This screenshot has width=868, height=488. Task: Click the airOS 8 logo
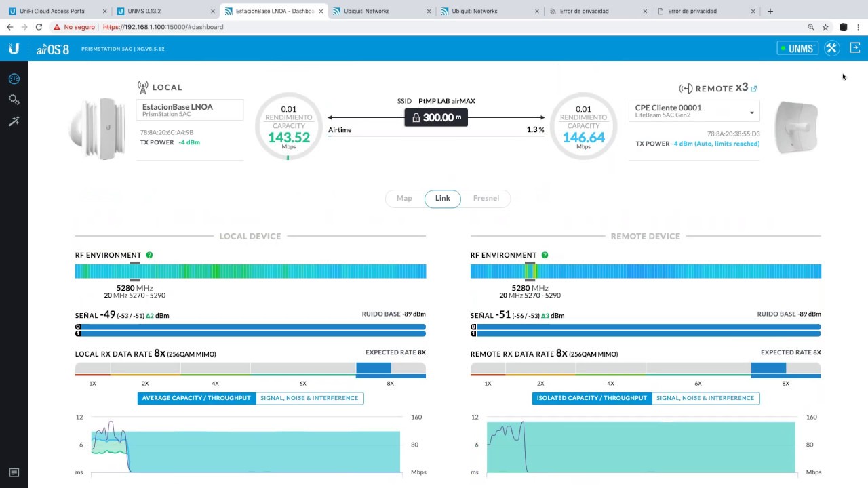pyautogui.click(x=53, y=49)
